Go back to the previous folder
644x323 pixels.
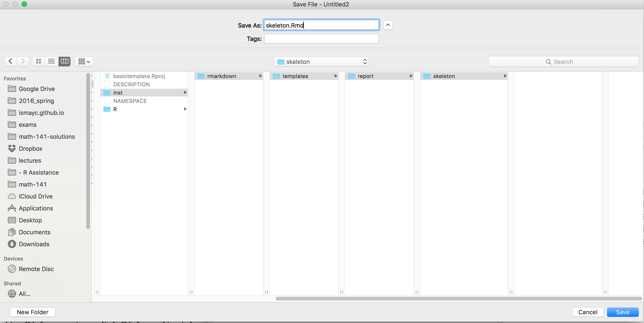[11, 61]
